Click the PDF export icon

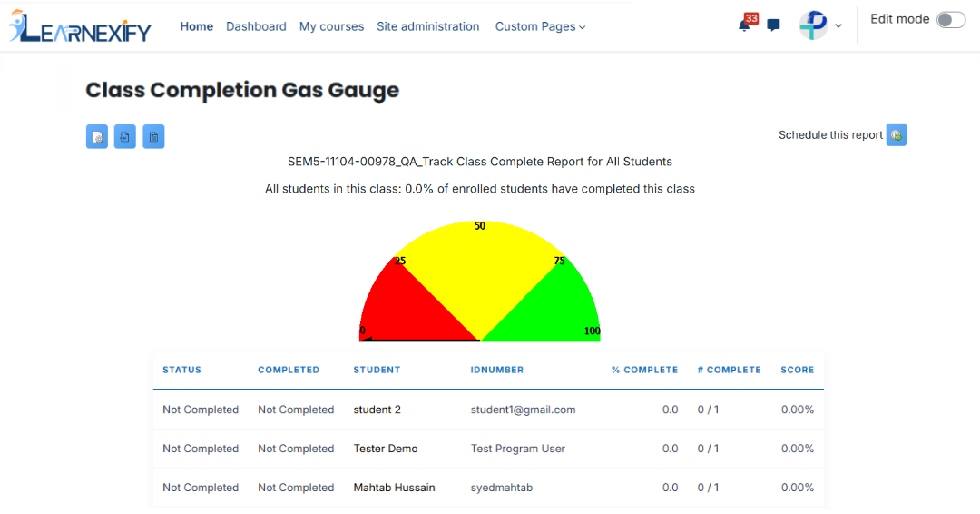click(125, 137)
